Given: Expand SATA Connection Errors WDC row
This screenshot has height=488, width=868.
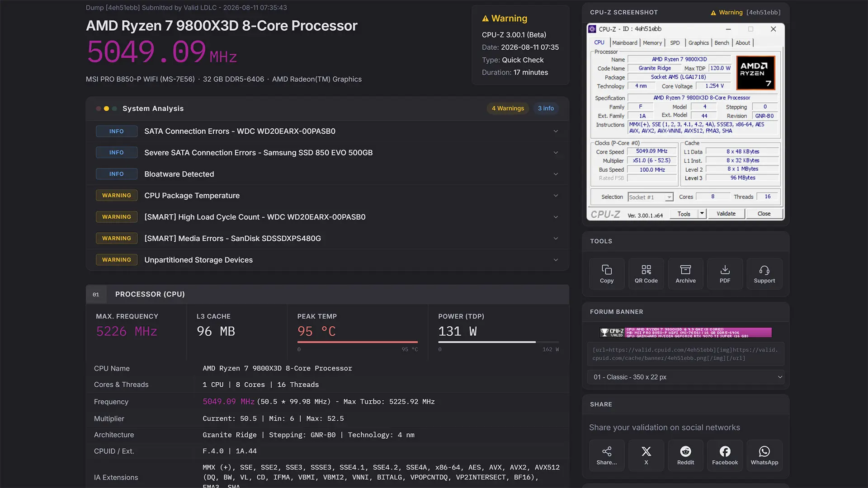Looking at the screenshot, I should click(x=327, y=131).
